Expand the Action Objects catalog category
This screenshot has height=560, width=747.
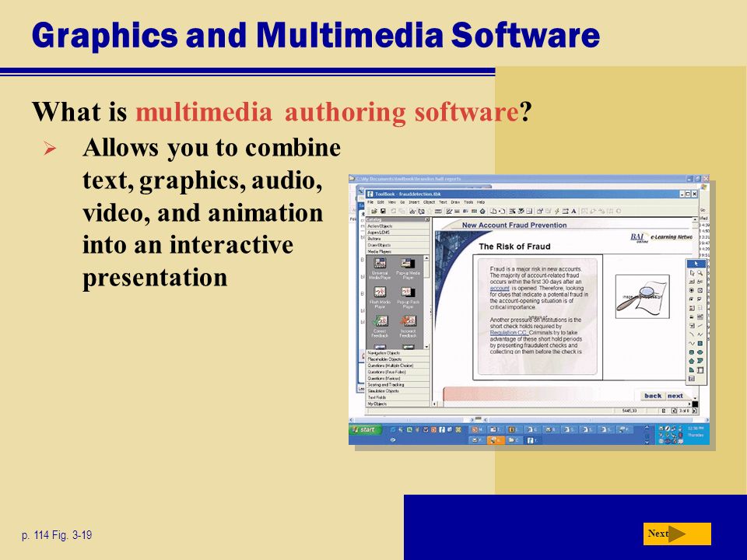pyautogui.click(x=398, y=226)
